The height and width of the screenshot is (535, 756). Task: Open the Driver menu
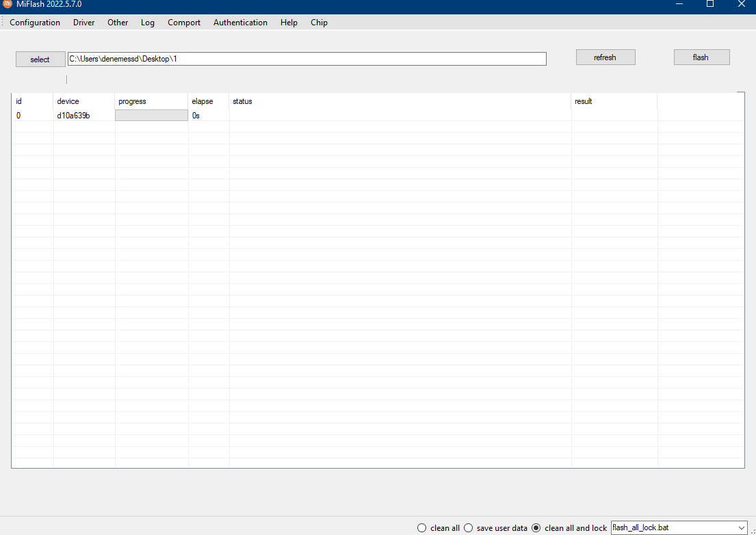[x=84, y=23]
